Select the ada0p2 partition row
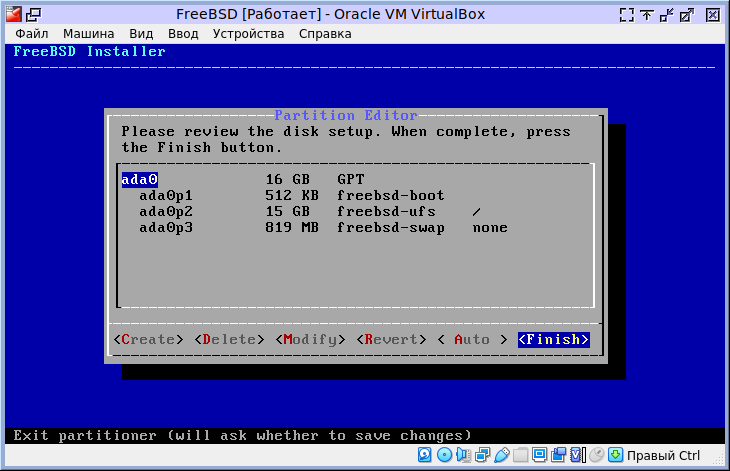 (x=355, y=212)
